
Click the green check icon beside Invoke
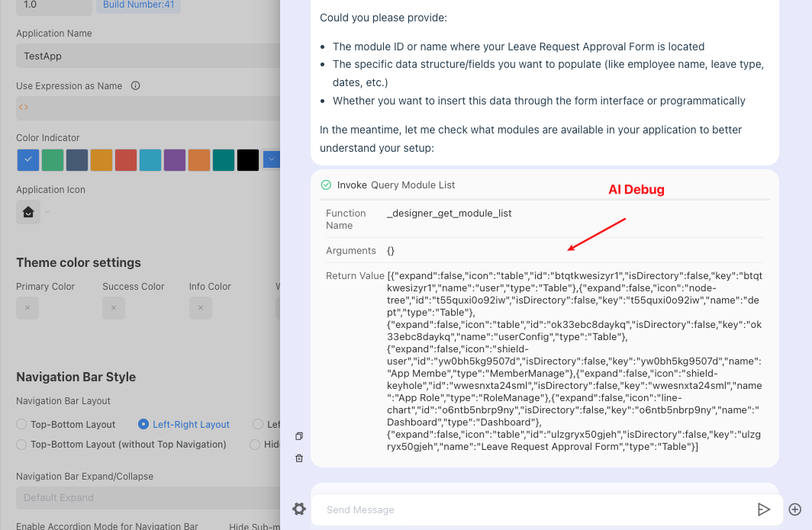coord(326,185)
